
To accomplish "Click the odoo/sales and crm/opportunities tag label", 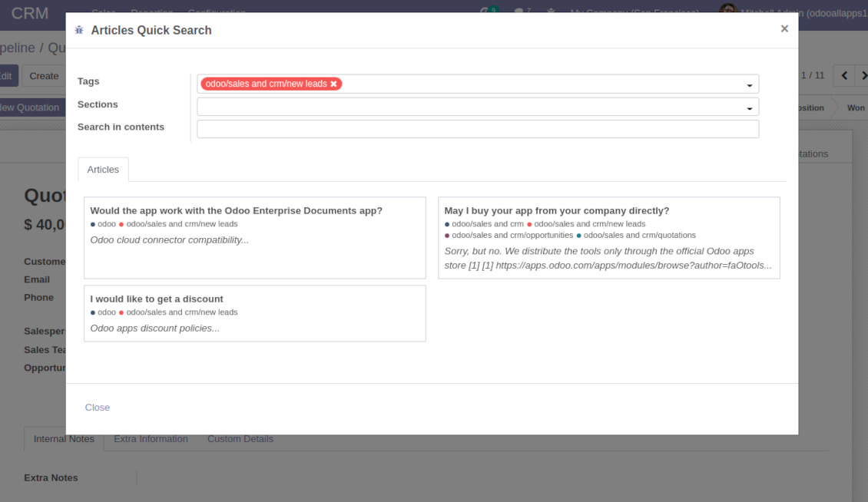I will [512, 235].
